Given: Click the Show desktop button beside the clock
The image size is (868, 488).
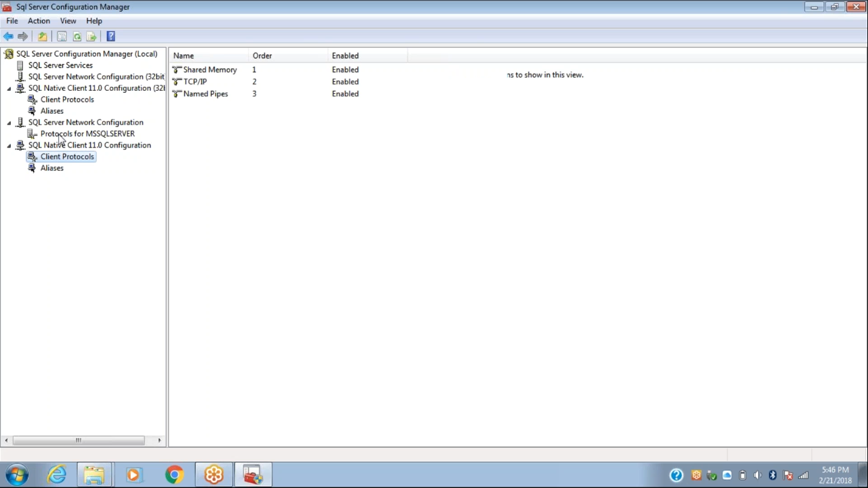Looking at the screenshot, I should (864, 475).
